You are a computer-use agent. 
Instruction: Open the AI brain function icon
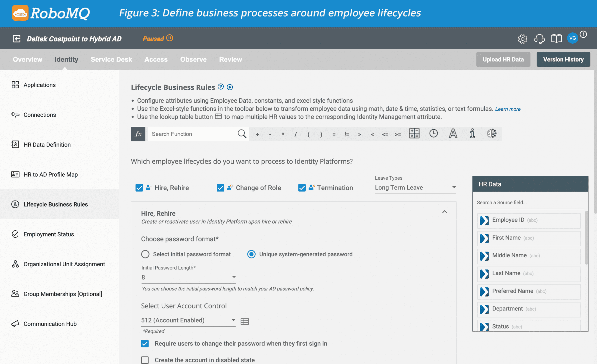pos(492,133)
